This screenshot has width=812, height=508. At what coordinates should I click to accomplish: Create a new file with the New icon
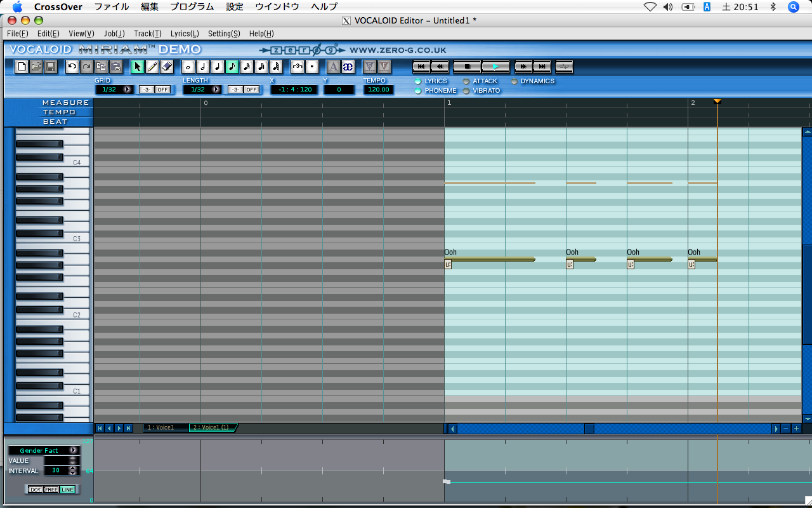tap(22, 67)
